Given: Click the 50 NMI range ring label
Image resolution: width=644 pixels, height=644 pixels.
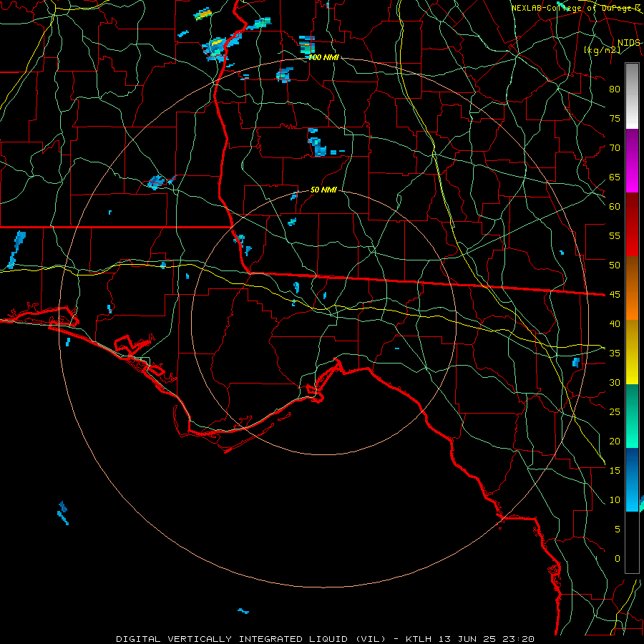Looking at the screenshot, I should (323, 190).
